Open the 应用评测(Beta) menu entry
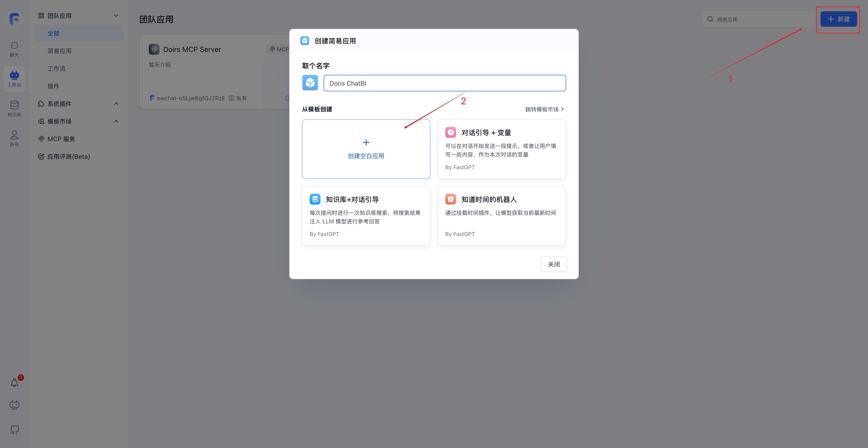This screenshot has height=448, width=868. [x=78, y=156]
